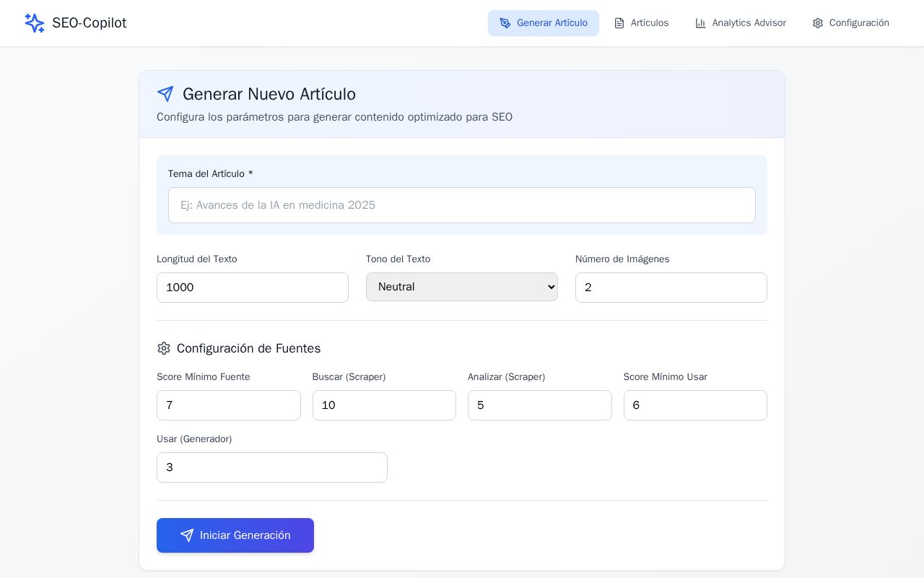This screenshot has width=924, height=578.
Task: Click the 'Score Mínimo Fuente' label
Action: 204,377
